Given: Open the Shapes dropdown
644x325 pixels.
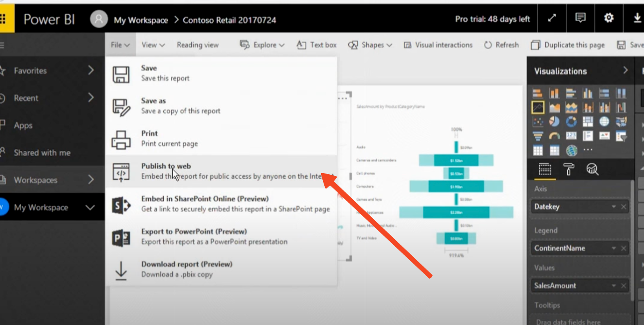Looking at the screenshot, I should pos(370,45).
